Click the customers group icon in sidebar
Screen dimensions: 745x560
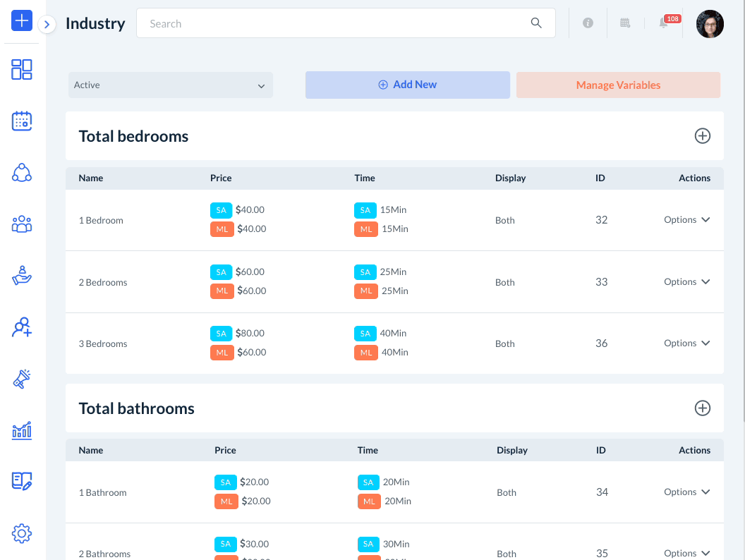pos(22,224)
